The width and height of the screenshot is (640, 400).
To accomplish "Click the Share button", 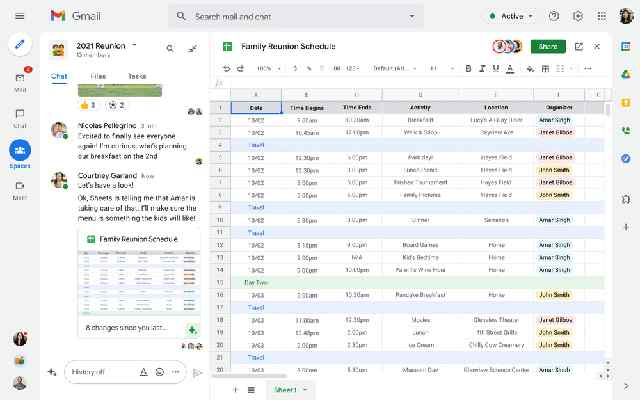I will (x=548, y=47).
